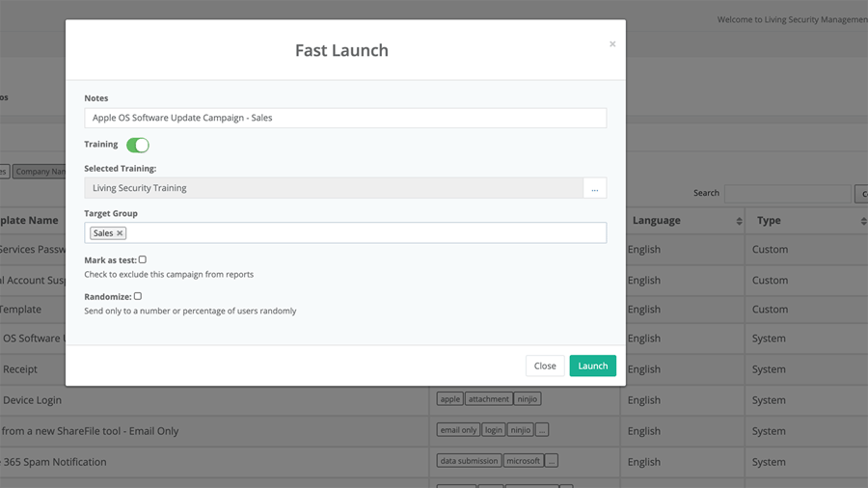Select ShareFile tool Email Only template
This screenshot has height=488, width=868.
90,431
